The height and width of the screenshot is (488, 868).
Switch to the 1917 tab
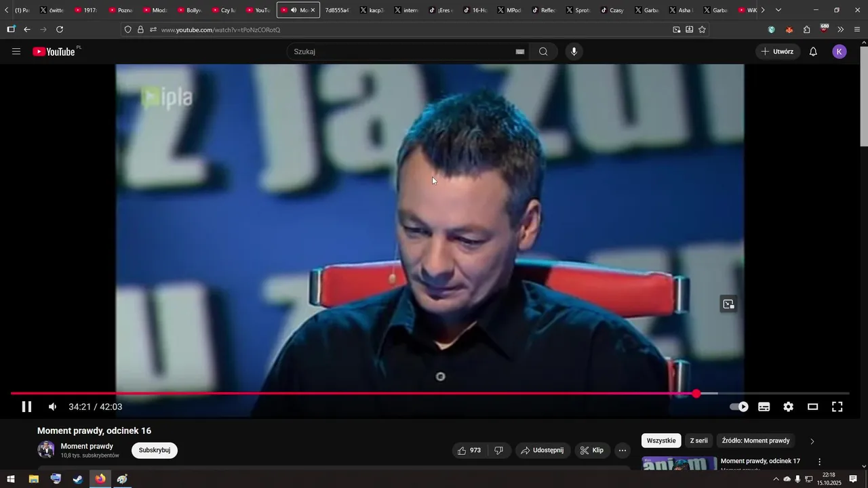[x=86, y=10]
